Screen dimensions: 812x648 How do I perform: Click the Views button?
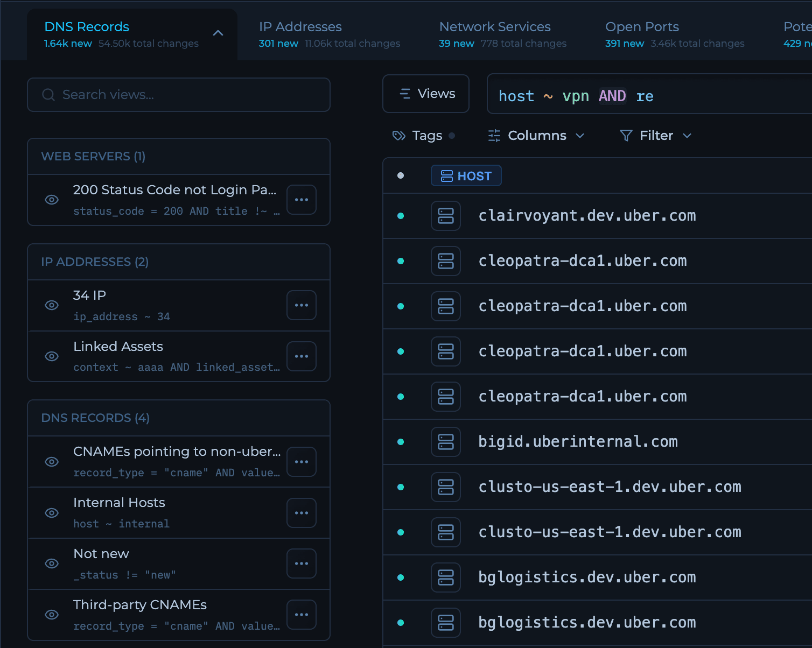(426, 94)
